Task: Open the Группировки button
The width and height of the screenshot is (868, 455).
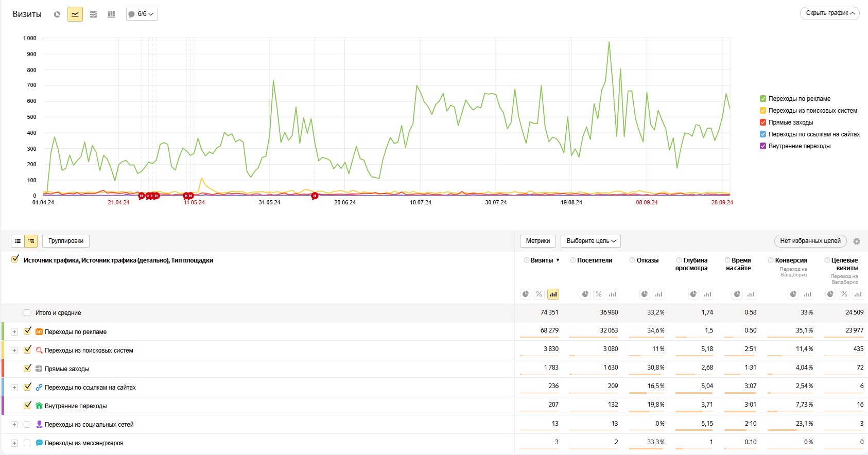Action: [x=66, y=241]
